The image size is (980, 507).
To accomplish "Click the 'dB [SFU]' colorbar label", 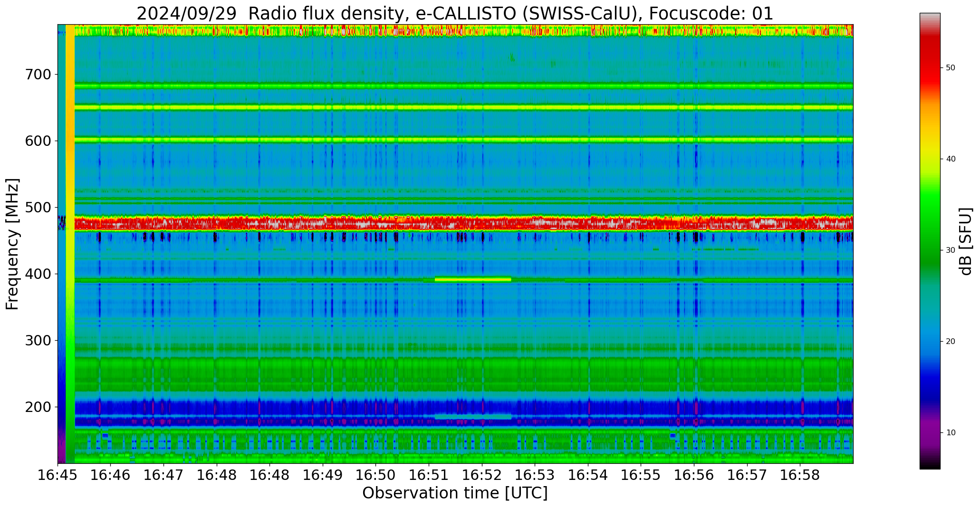I will [966, 241].
